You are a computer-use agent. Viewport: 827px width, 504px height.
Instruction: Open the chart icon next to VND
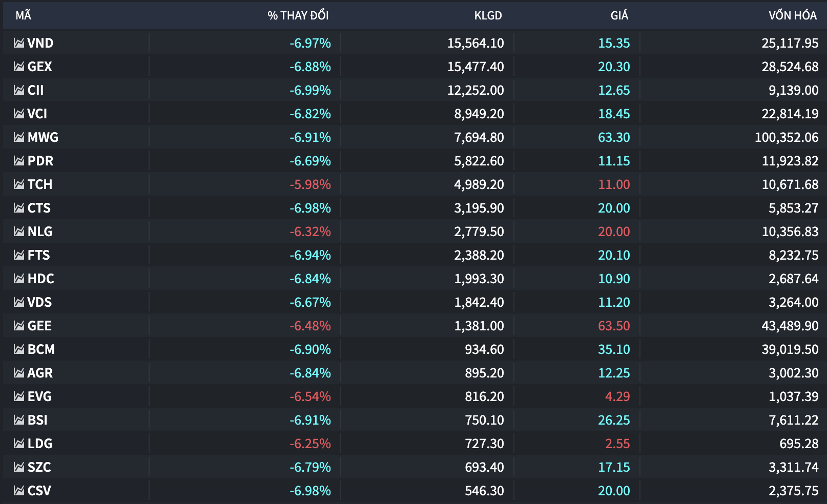[19, 43]
